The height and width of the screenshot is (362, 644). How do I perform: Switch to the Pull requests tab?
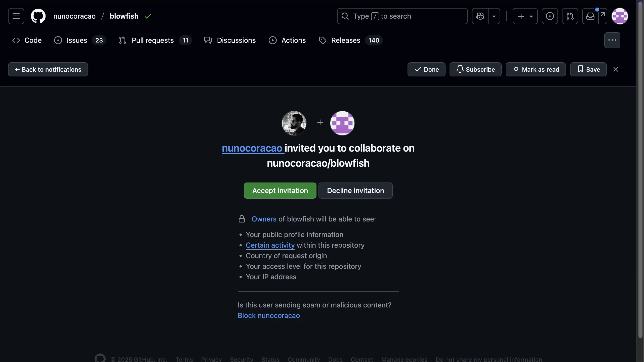(x=153, y=40)
